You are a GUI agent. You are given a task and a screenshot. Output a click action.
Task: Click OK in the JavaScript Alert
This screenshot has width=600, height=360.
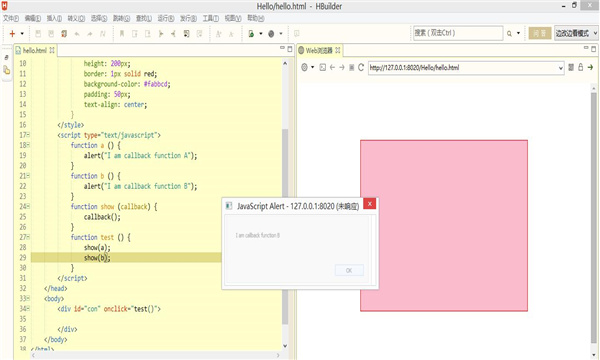tap(349, 270)
